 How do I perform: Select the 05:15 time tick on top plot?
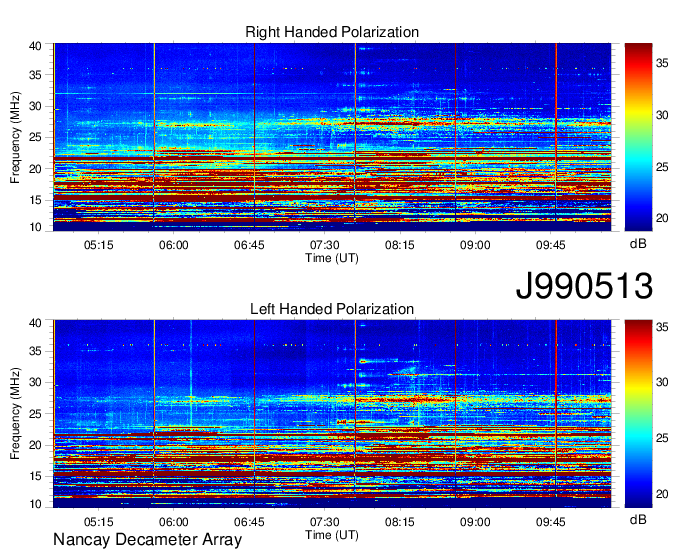point(98,245)
